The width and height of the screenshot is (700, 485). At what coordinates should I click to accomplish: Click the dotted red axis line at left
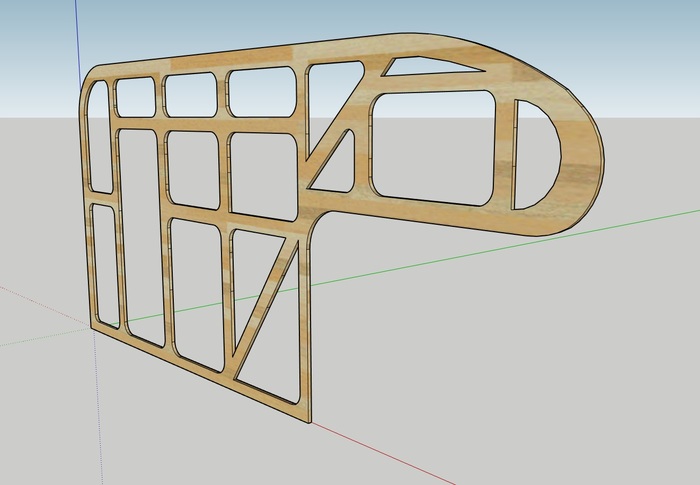(x=40, y=301)
